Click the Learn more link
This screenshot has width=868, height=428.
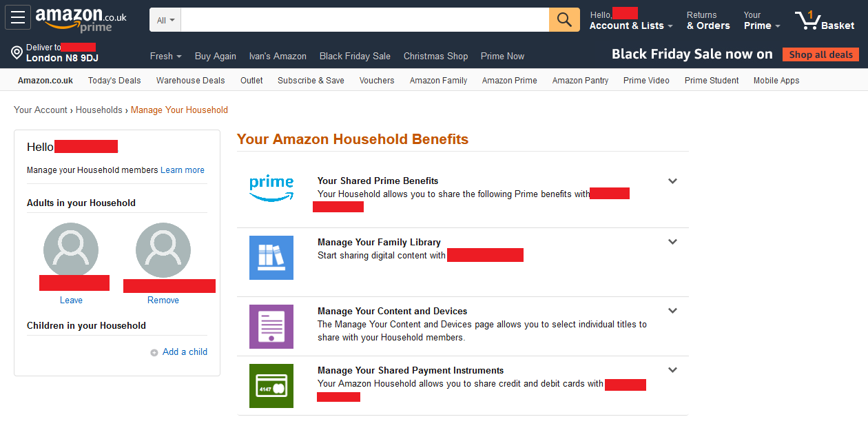[x=183, y=170]
